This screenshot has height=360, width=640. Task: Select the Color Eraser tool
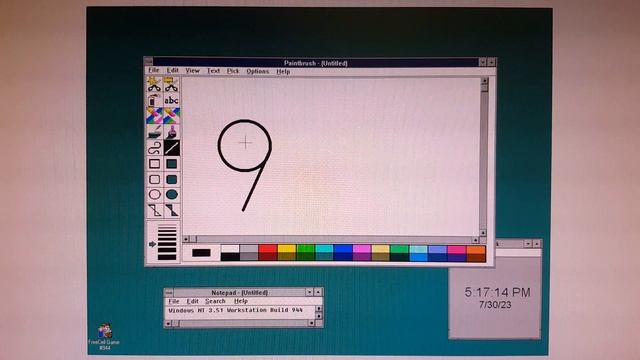coord(154,116)
